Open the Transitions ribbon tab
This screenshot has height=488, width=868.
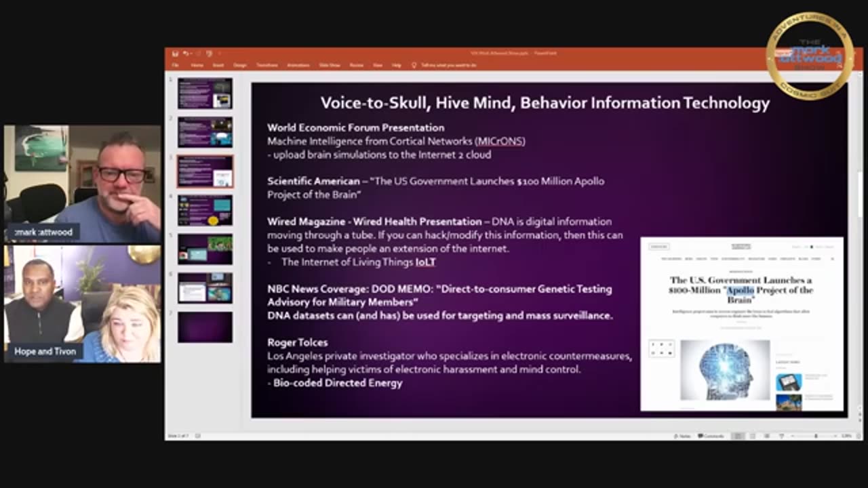267,65
